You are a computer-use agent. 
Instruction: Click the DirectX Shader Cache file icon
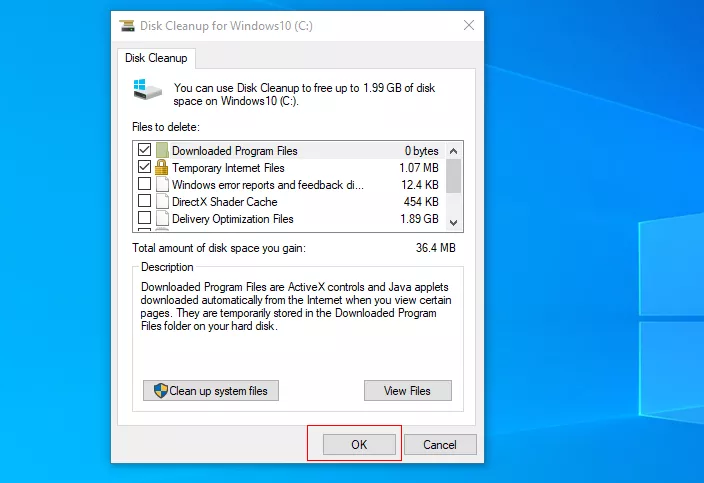point(162,202)
